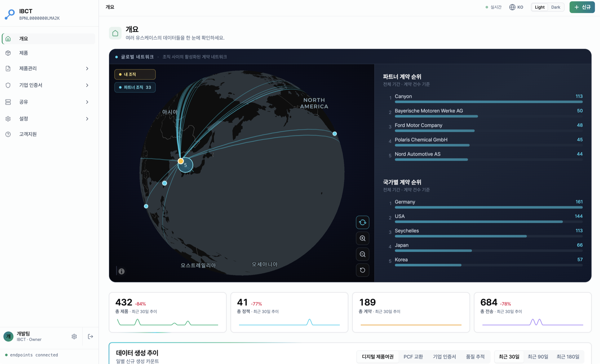Click the home icon beside 개요 in sidebar
The width and height of the screenshot is (600, 364).
[x=8, y=39]
